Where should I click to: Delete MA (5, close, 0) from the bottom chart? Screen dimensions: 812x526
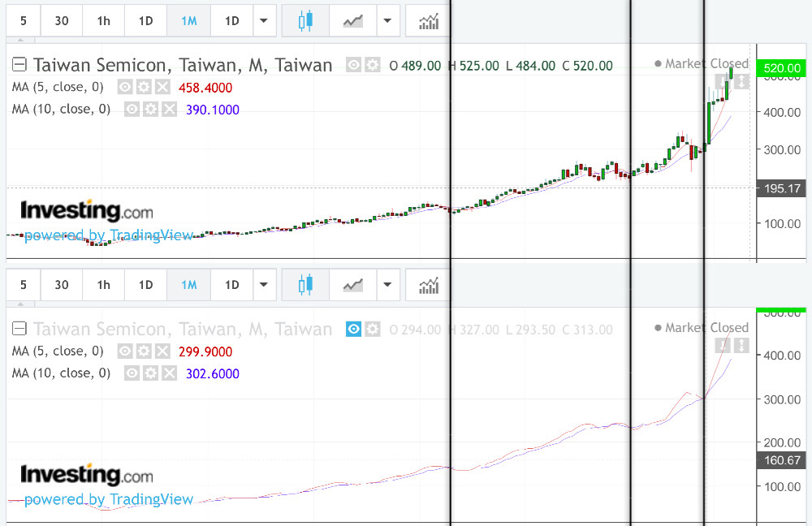[162, 351]
